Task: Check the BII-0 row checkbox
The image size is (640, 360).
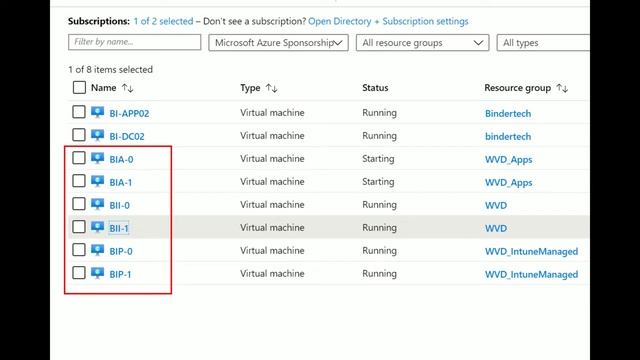Action: [79, 204]
